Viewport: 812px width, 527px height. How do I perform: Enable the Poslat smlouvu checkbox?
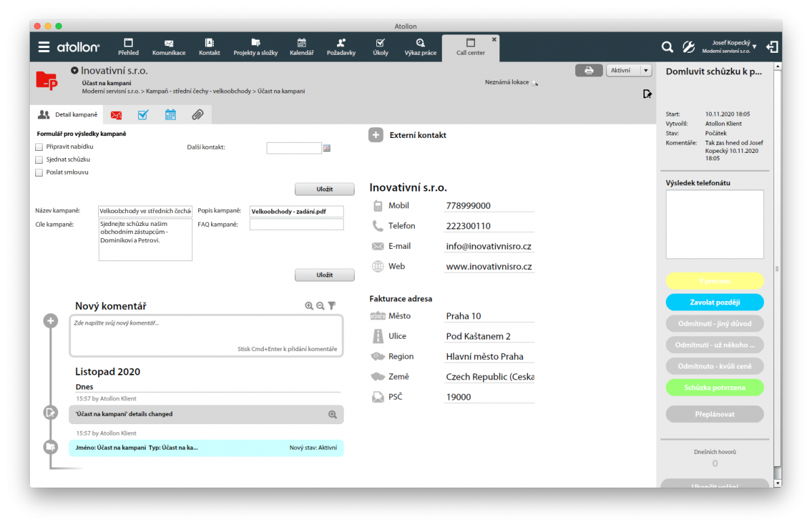click(x=39, y=173)
